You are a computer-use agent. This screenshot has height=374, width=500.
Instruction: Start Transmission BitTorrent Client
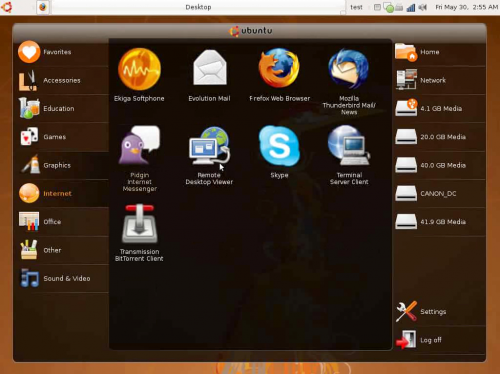pyautogui.click(x=139, y=233)
